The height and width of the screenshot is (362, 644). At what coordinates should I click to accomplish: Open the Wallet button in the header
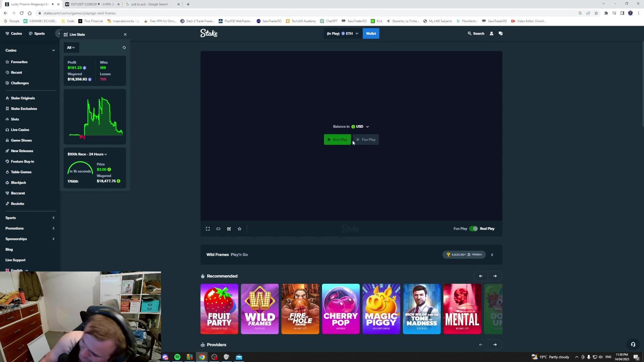[x=371, y=33]
